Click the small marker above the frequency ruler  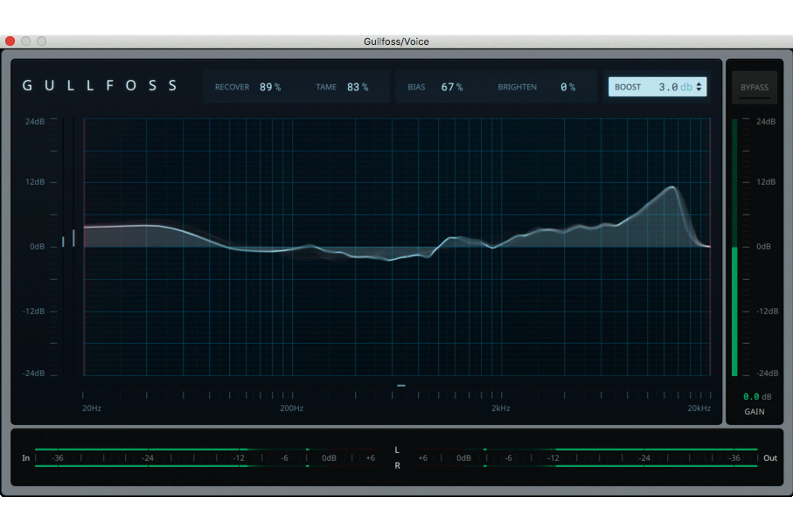coord(401,385)
